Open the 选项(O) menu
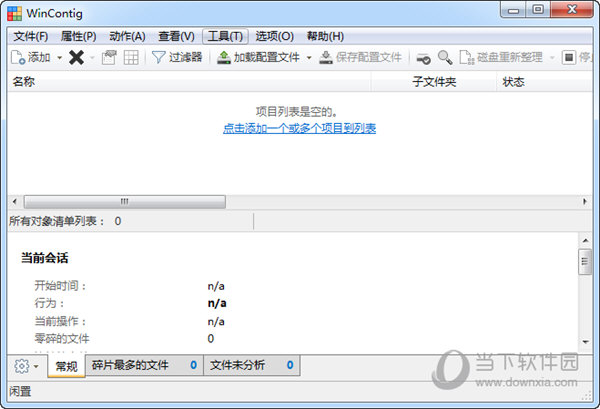This screenshot has width=600, height=409. pos(274,37)
